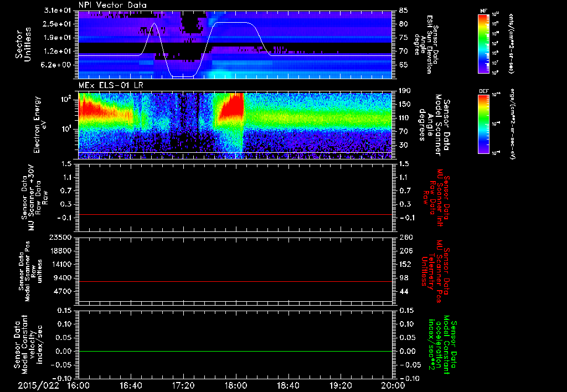This screenshot has height=392, width=567.
Task: Select the green "Model Constant acceleration" axis label
Action: point(442,345)
